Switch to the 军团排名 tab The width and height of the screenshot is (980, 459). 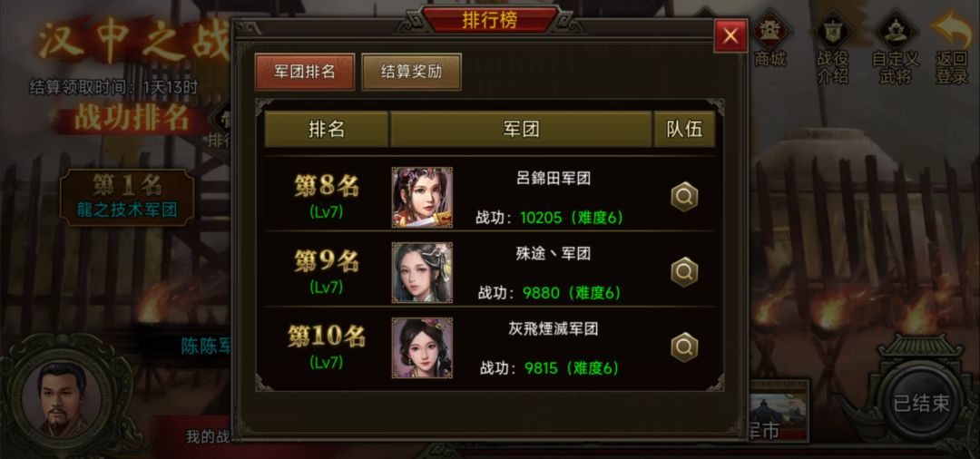pyautogui.click(x=305, y=71)
